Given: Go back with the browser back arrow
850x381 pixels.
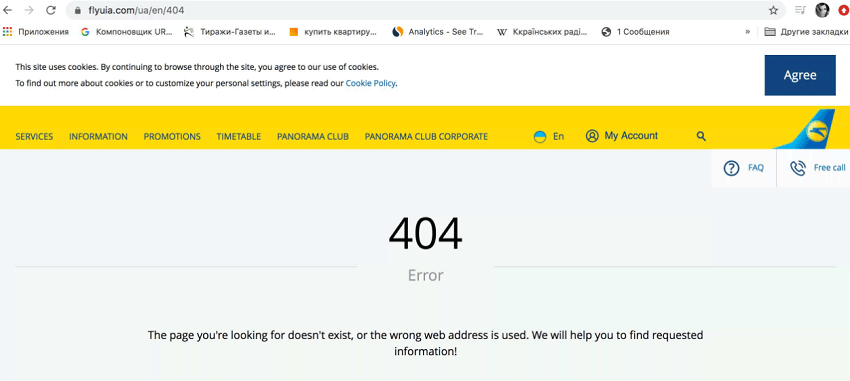Looking at the screenshot, I should click(x=8, y=10).
